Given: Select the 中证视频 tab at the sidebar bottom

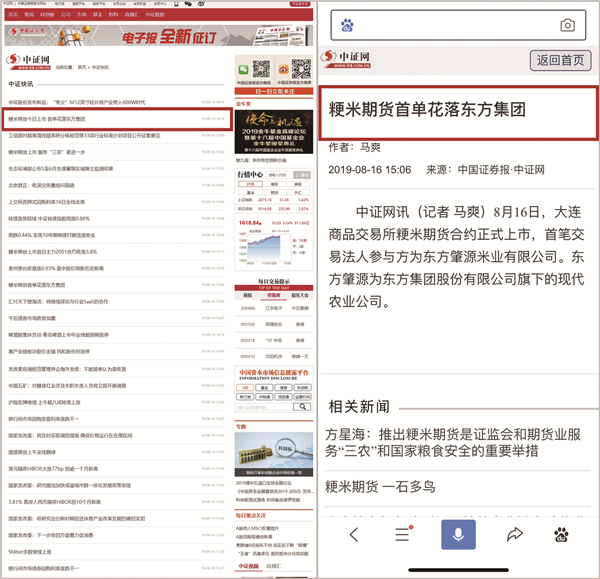Looking at the screenshot, I should coord(249,566).
